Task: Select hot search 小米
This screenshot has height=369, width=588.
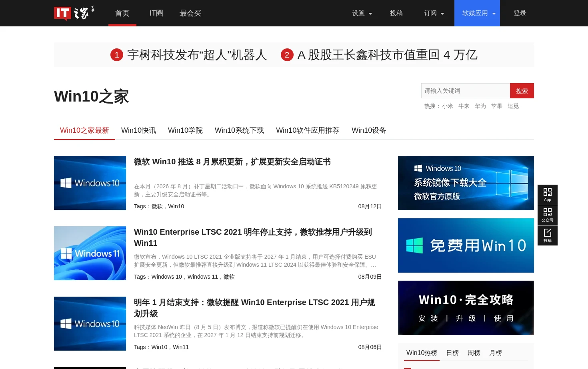Action: pos(448,106)
